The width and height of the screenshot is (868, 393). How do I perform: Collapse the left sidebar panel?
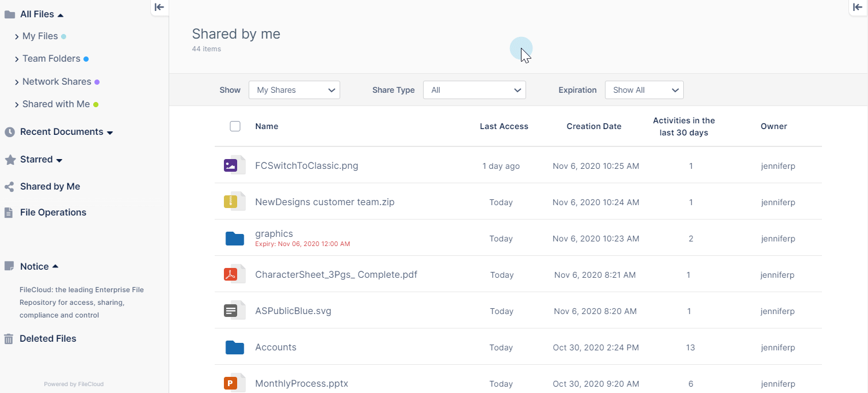159,7
